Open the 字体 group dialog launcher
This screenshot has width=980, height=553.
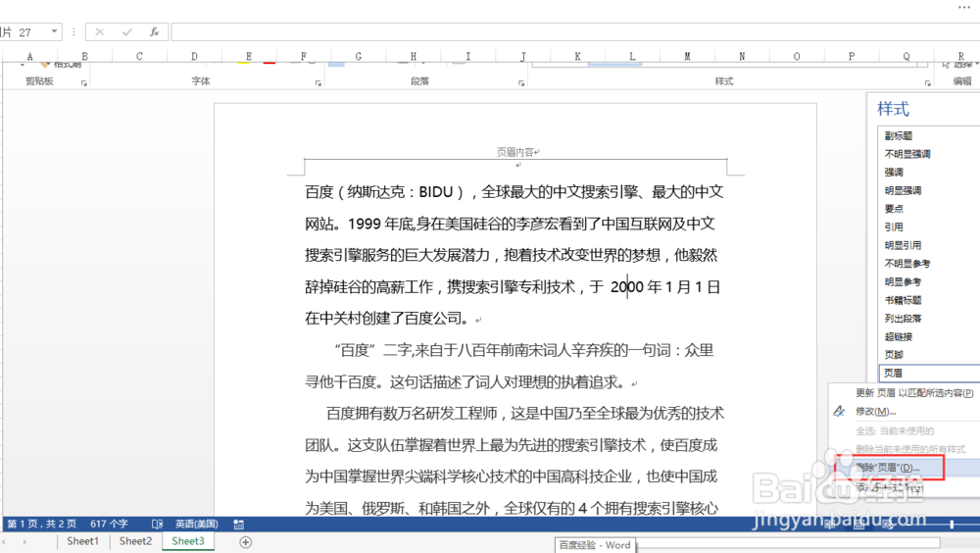coord(318,83)
